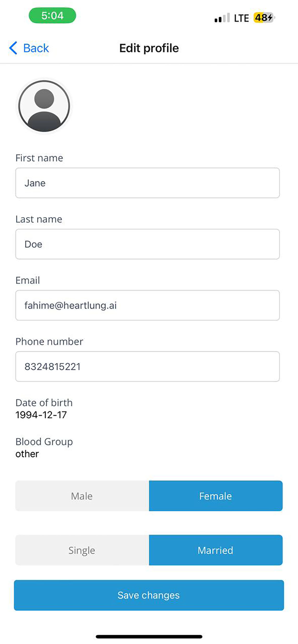Focus the First name field
The image size is (298, 644).
pos(148,183)
